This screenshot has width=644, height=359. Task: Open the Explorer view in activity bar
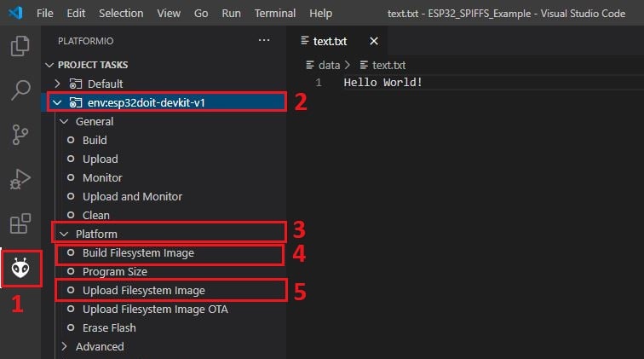(20, 46)
